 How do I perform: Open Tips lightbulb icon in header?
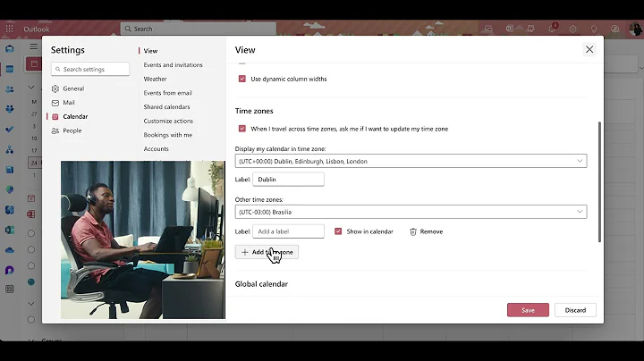594,29
